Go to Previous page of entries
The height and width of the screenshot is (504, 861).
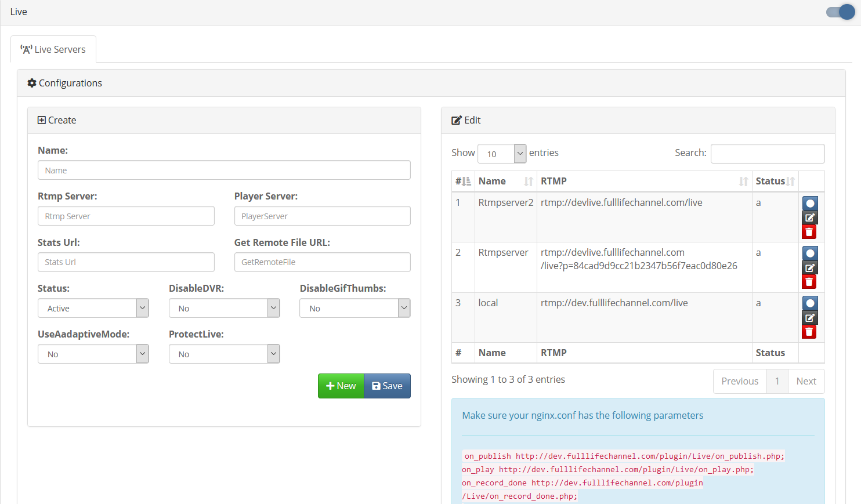coord(740,381)
